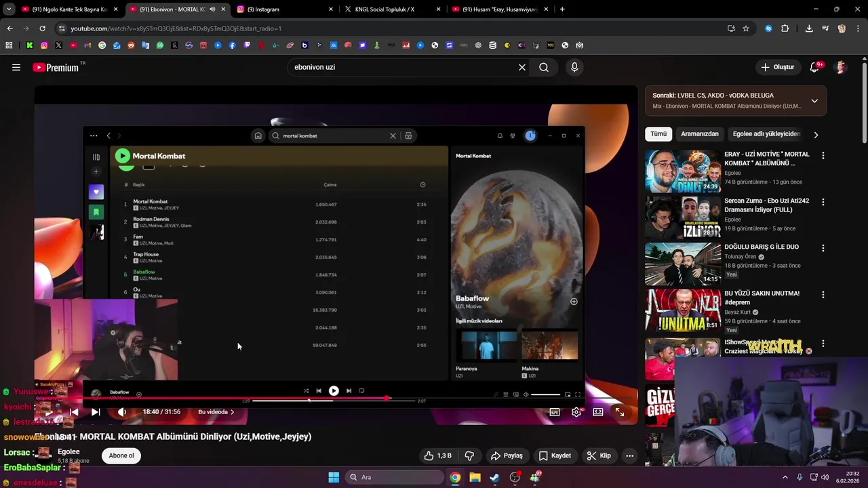Save the video with 'Kaydet'
The width and height of the screenshot is (868, 488).
[x=555, y=455]
